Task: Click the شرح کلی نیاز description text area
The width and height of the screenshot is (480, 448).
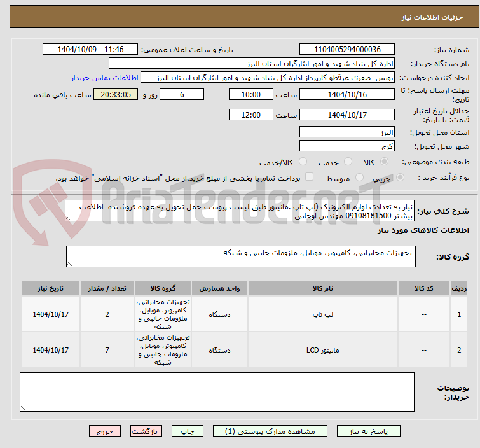Action: (x=240, y=211)
